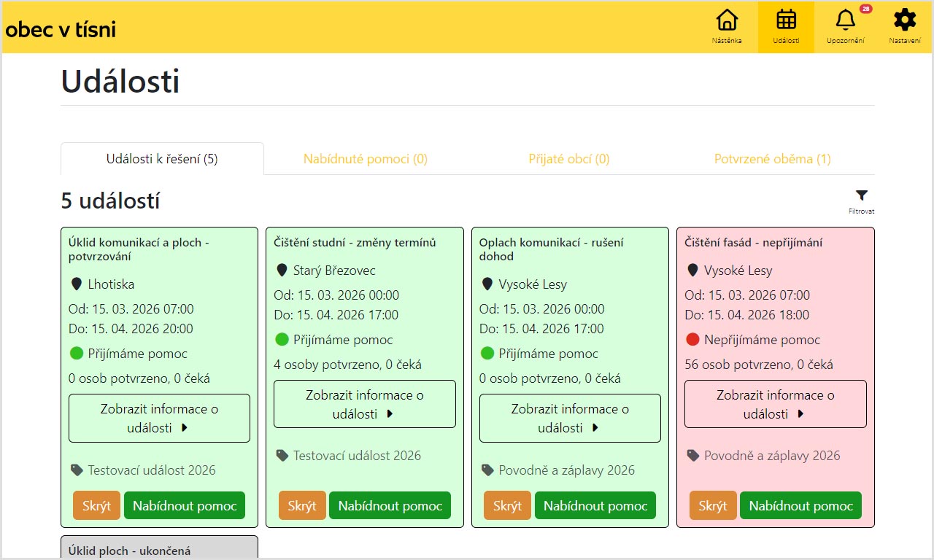Expand event info for Čištění fasád
The image size is (934, 560).
tap(775, 404)
